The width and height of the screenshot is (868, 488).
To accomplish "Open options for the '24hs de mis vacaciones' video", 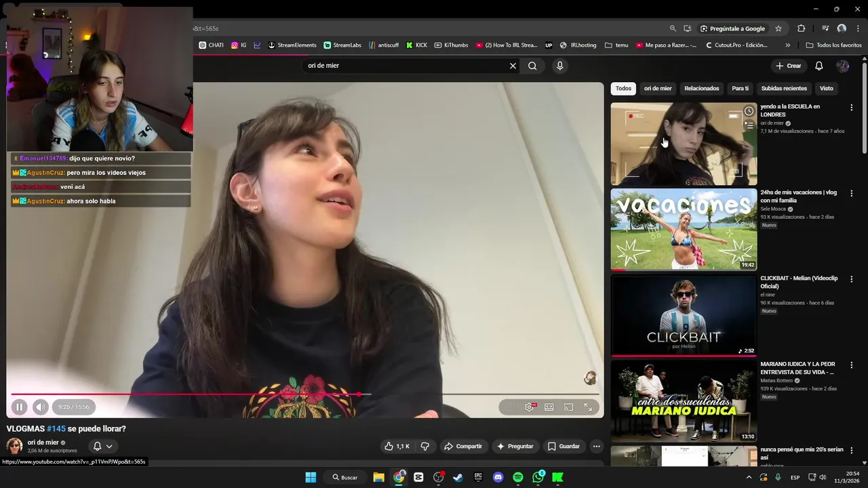I will point(852,193).
